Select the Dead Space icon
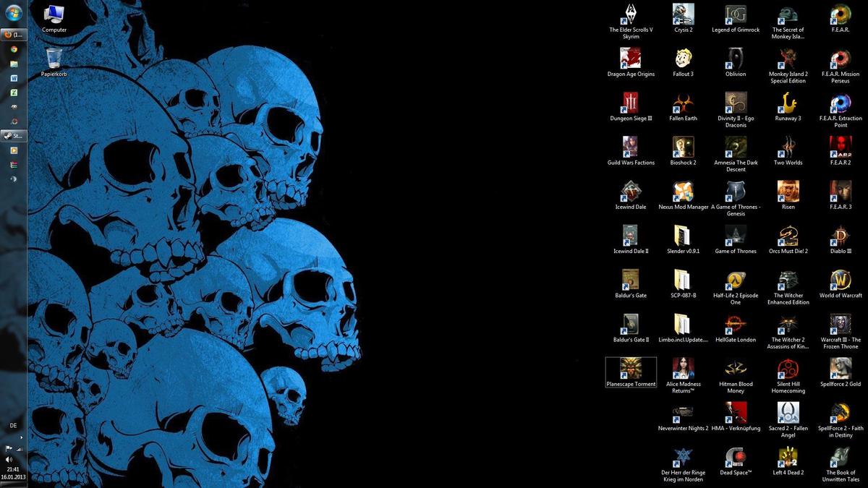The width and height of the screenshot is (868, 488). pyautogui.click(x=736, y=461)
